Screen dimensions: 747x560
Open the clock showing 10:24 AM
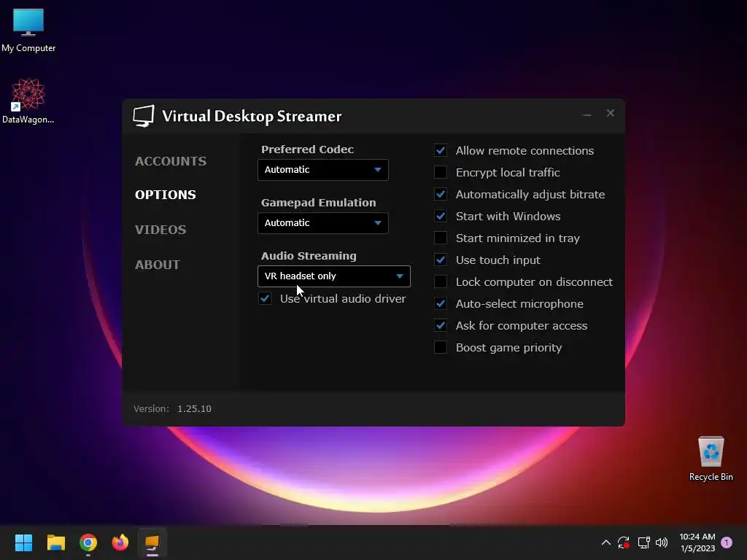[697, 542]
